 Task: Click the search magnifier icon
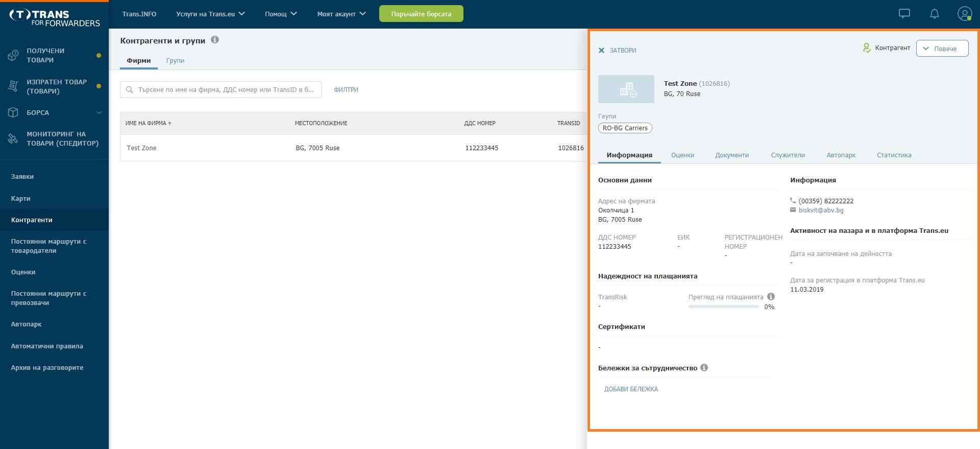(x=130, y=89)
